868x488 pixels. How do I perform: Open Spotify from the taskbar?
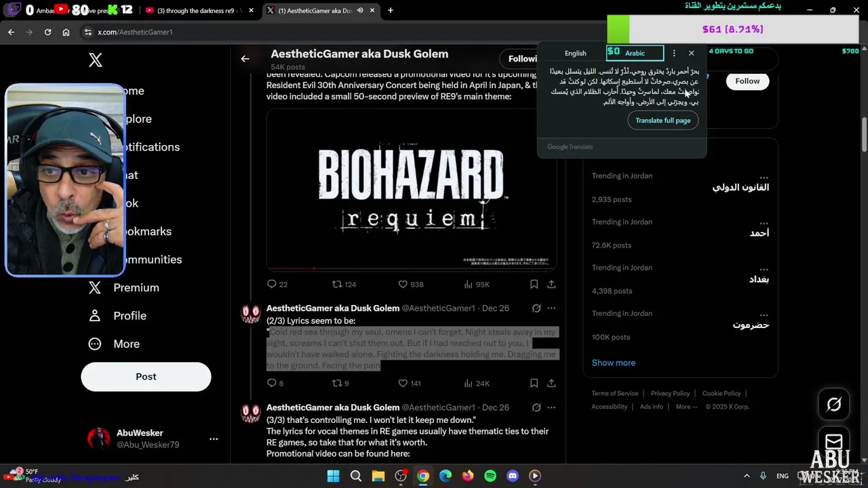(490, 476)
